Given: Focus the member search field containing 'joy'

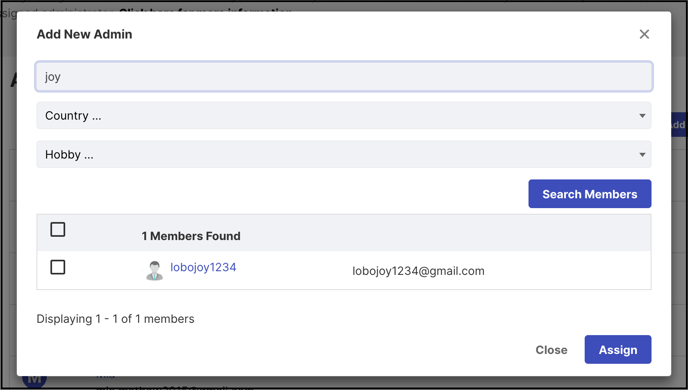Looking at the screenshot, I should [x=344, y=77].
